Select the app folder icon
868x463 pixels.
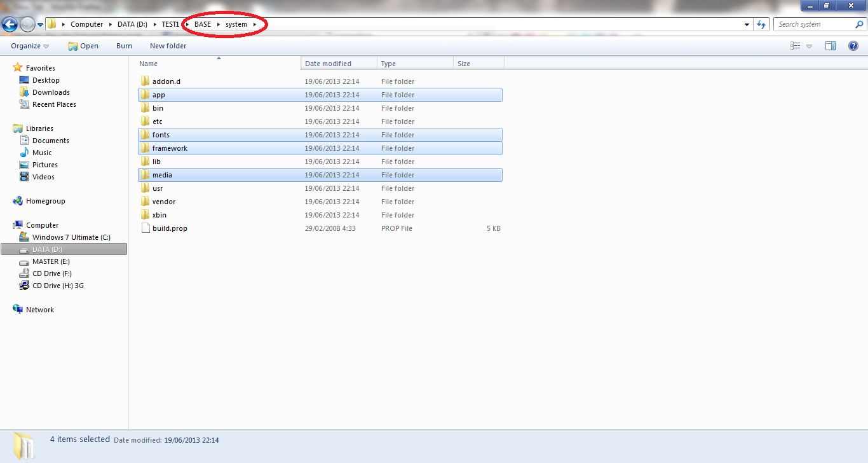click(x=145, y=95)
